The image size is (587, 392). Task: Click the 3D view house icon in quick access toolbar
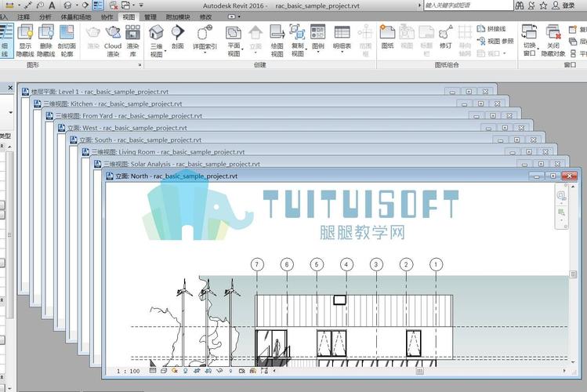click(67, 5)
